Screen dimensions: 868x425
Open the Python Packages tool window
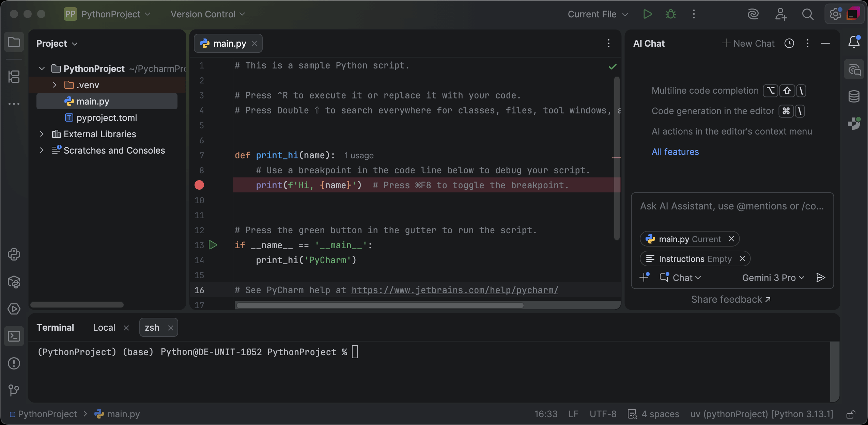[x=14, y=282]
